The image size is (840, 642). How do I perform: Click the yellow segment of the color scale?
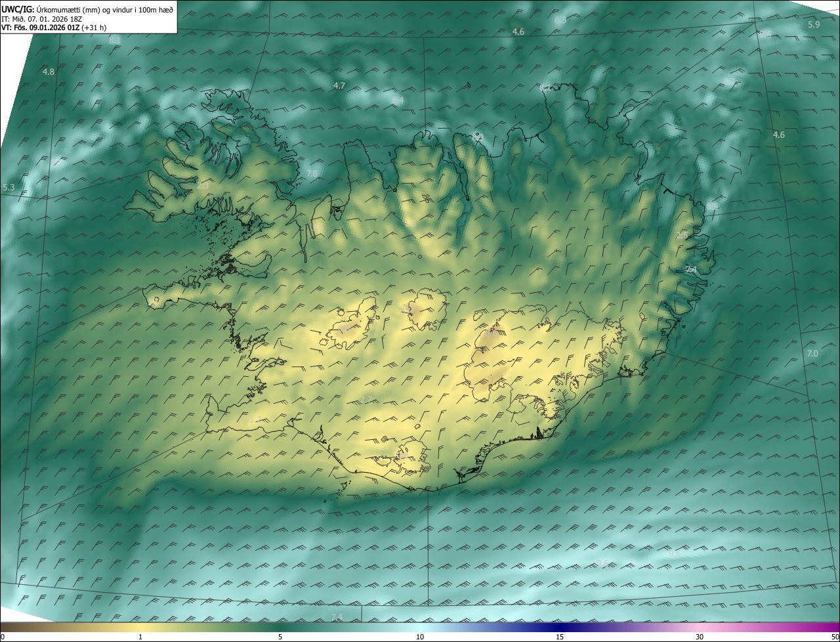[140, 627]
